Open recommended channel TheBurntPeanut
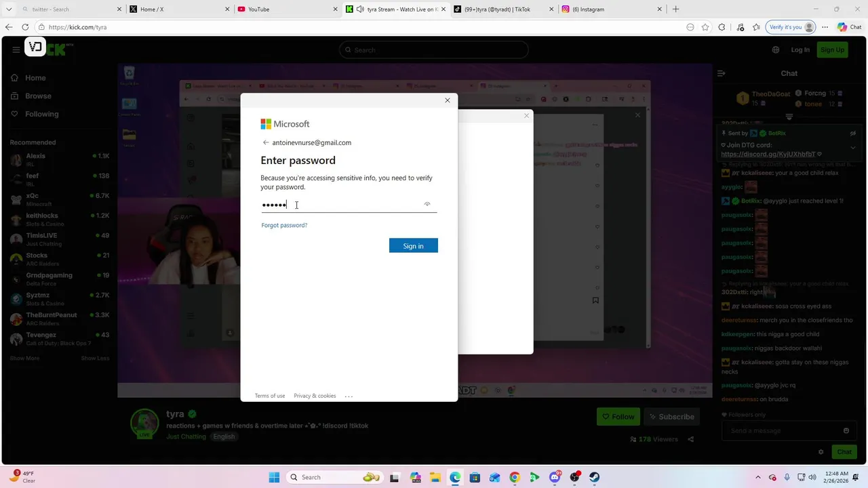This screenshot has width=868, height=488. click(60, 319)
